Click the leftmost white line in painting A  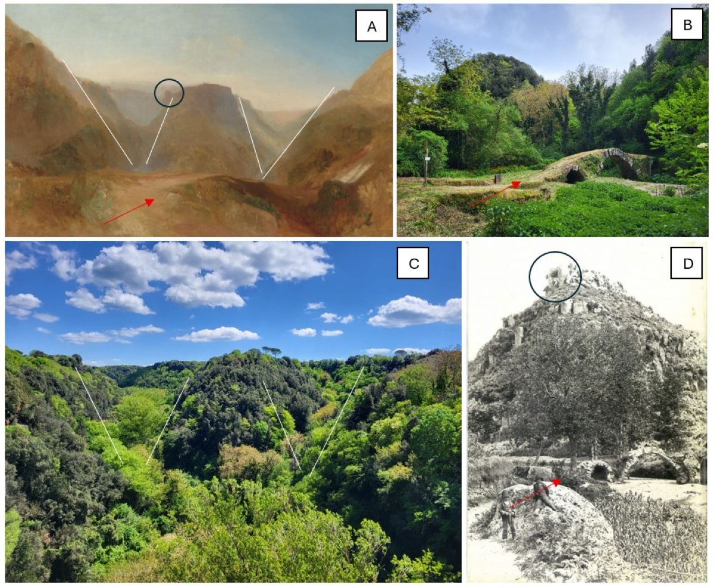tap(97, 112)
